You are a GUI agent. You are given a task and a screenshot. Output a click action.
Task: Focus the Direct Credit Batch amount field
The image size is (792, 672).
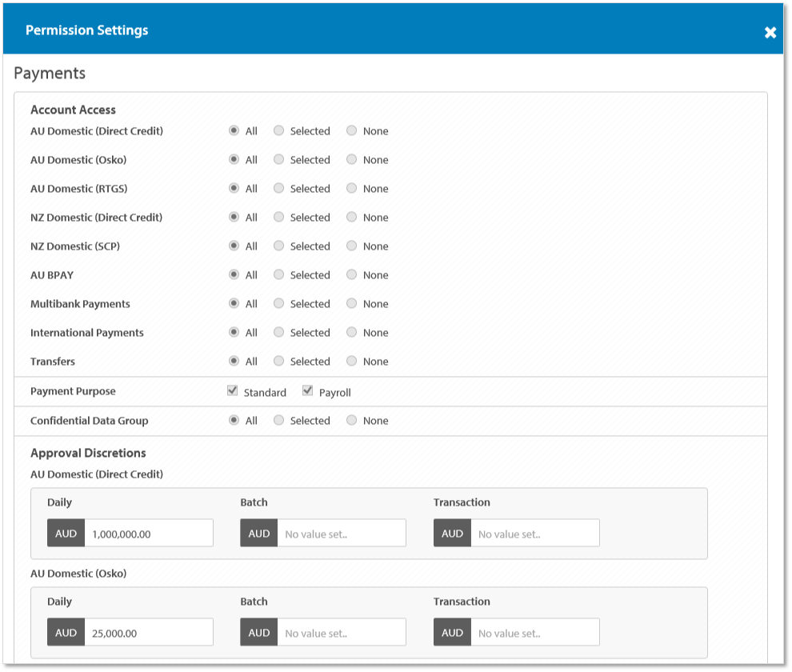[x=342, y=534]
